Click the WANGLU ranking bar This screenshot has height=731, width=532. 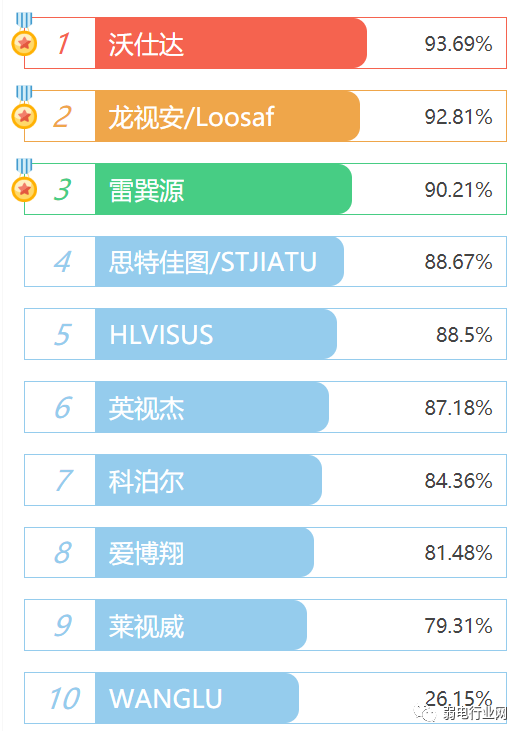[x=197, y=698]
